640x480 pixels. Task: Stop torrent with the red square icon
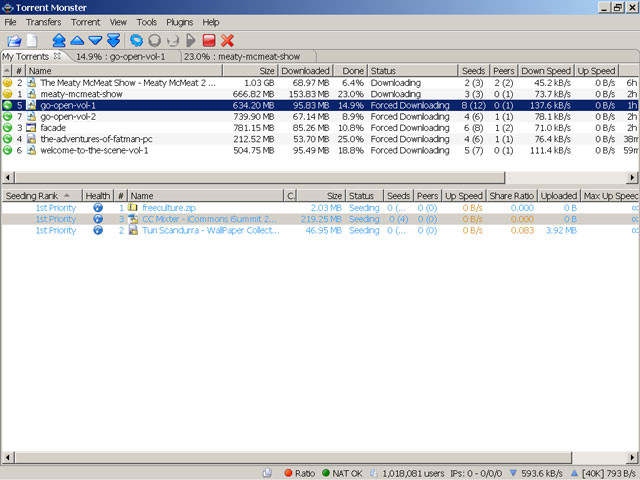[209, 40]
